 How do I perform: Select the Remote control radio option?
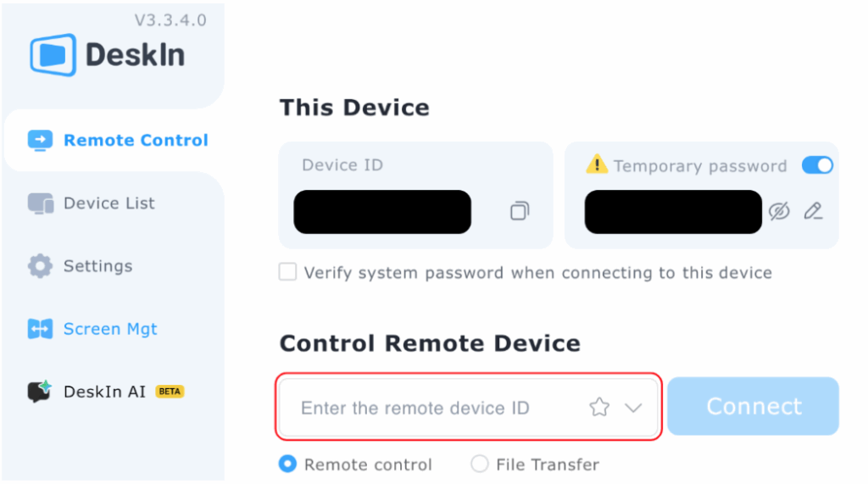(x=288, y=464)
